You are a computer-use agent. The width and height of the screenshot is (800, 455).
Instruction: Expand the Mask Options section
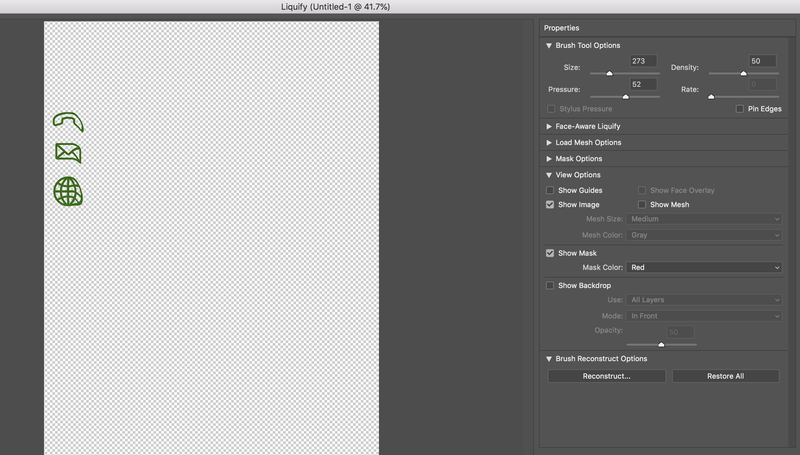click(x=549, y=159)
